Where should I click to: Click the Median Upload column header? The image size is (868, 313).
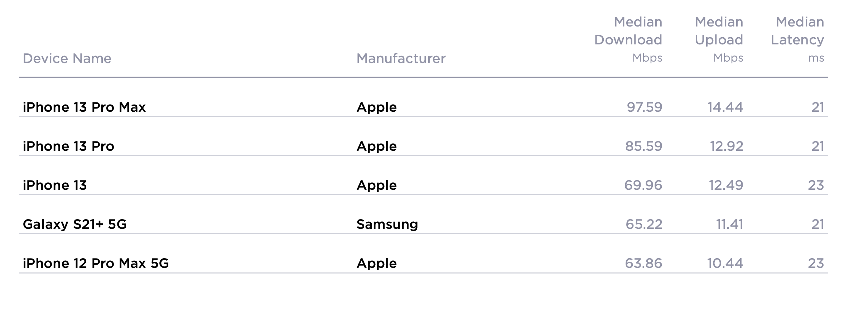coord(719,39)
